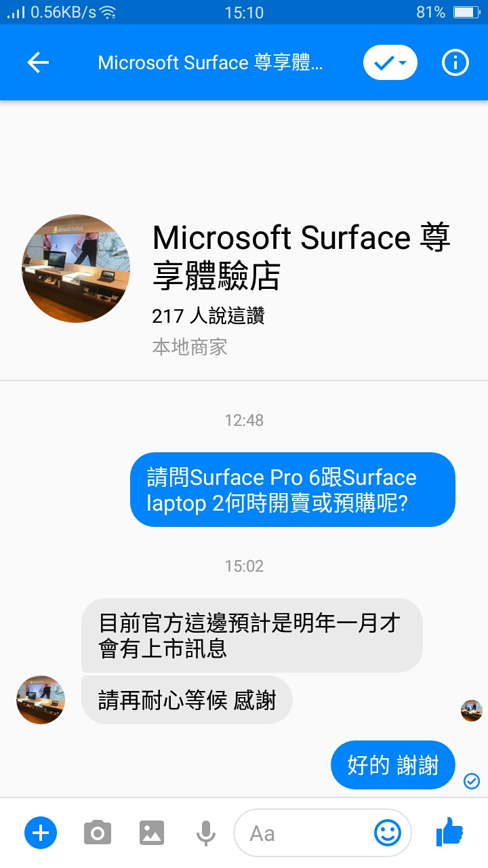Viewport: 488px width, 868px height.
Task: Open the camera to take a photo
Action: pyautogui.click(x=98, y=832)
